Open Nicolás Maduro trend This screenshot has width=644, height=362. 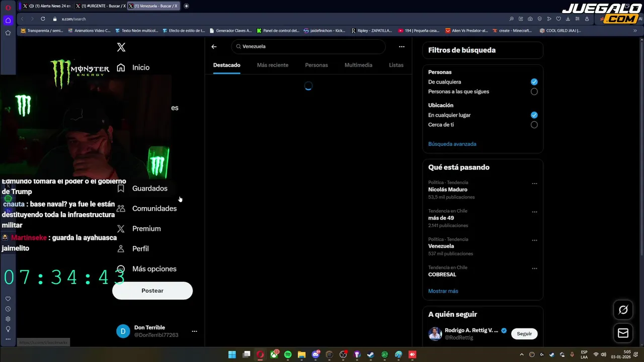[448, 190]
